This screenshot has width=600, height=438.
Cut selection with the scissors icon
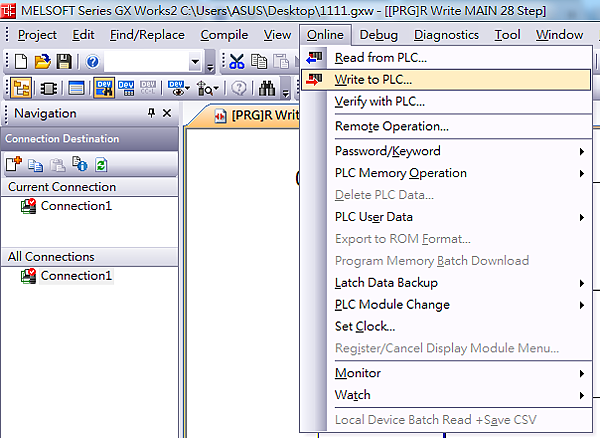tap(237, 62)
